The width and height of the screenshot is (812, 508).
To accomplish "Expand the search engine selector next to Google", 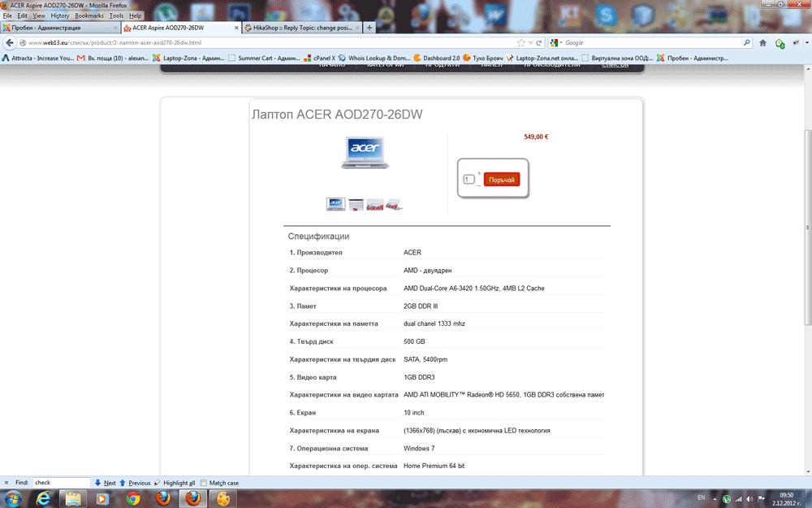I will (x=557, y=43).
